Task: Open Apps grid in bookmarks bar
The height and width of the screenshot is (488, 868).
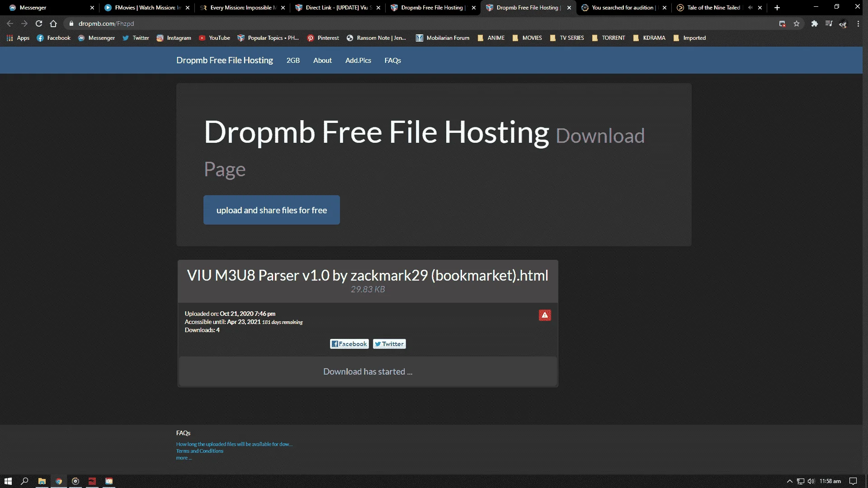Action: pos(18,38)
